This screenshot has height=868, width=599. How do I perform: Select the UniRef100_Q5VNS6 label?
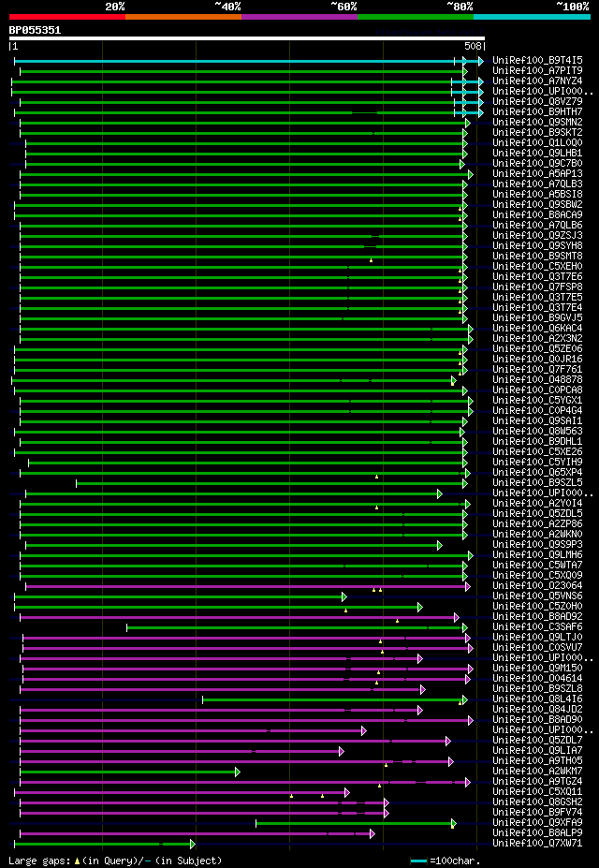point(537,596)
